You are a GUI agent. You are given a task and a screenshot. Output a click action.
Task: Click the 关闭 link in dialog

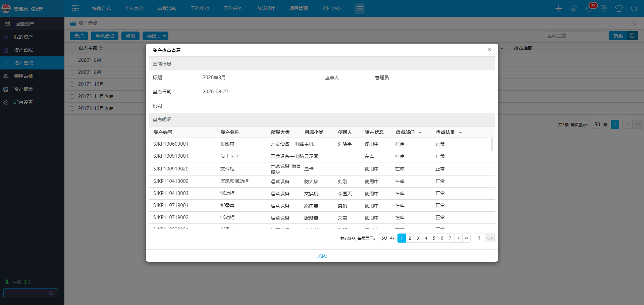322,256
